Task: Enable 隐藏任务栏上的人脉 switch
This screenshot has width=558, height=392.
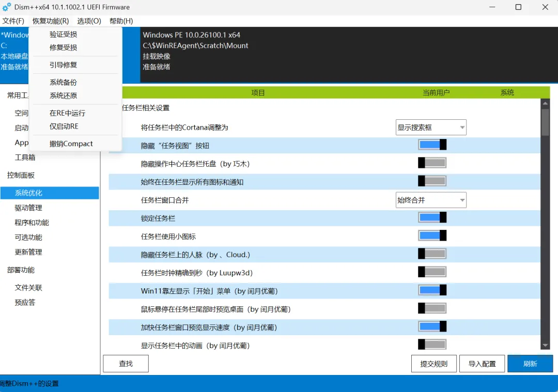Action: click(432, 254)
